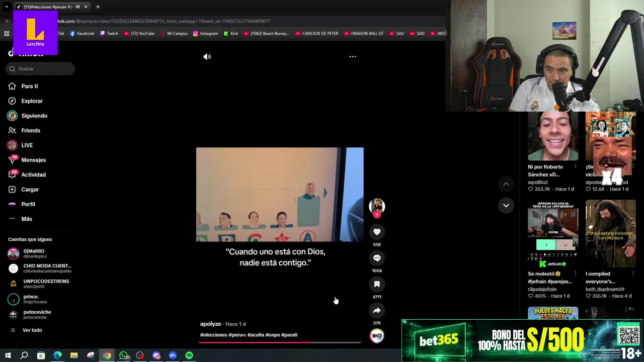This screenshot has width=644, height=362.
Task: Open options for 'I compiled everyone's' card
Action: coord(633,274)
